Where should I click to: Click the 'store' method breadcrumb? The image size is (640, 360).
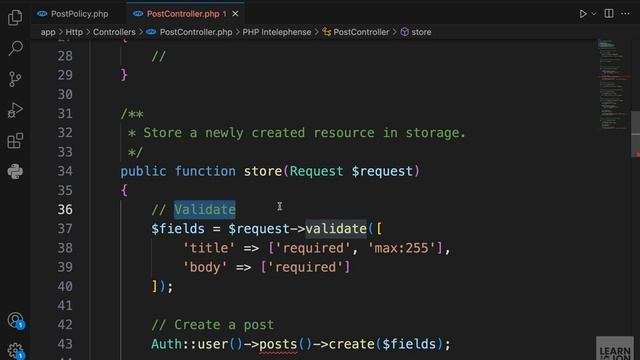pyautogui.click(x=421, y=32)
